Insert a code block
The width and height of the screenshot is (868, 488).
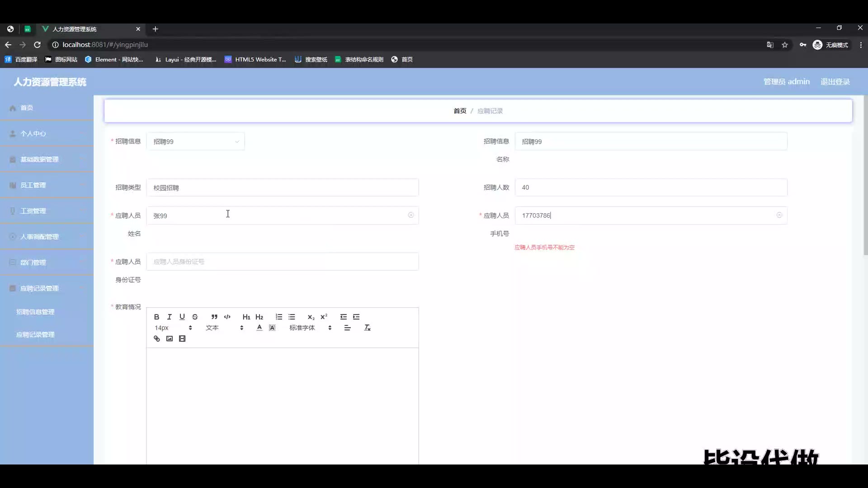(x=227, y=317)
